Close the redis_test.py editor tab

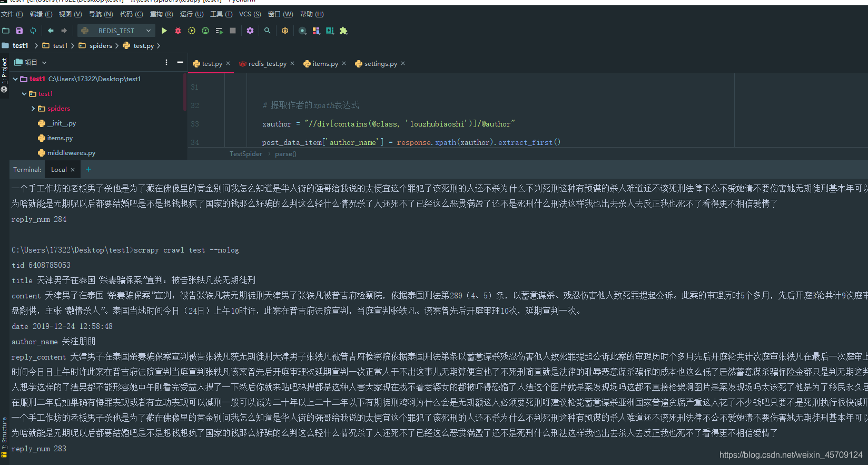[x=292, y=63]
